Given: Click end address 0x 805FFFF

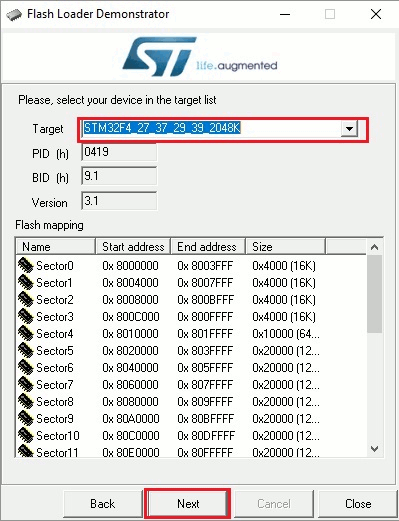Looking at the screenshot, I should pyautogui.click(x=205, y=368).
